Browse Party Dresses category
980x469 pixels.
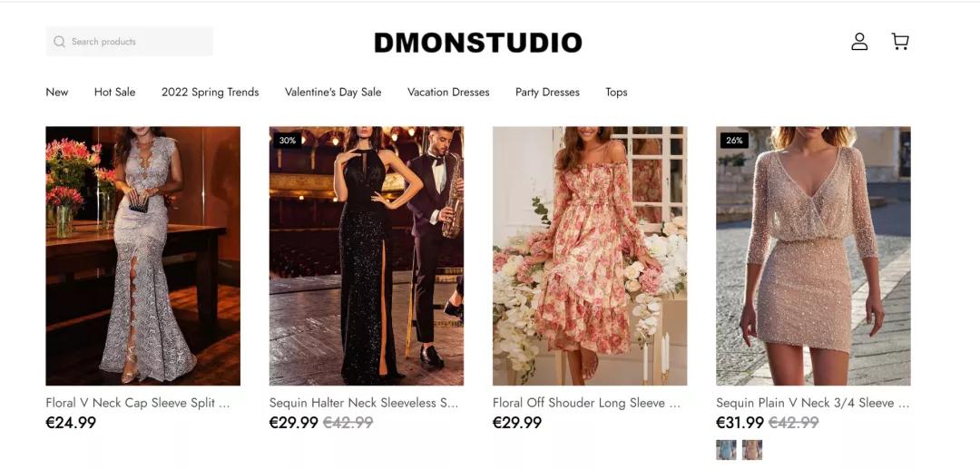547,92
